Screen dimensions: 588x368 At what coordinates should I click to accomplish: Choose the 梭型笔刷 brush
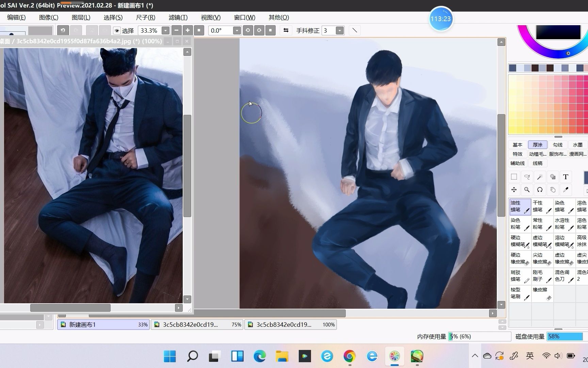click(520, 293)
